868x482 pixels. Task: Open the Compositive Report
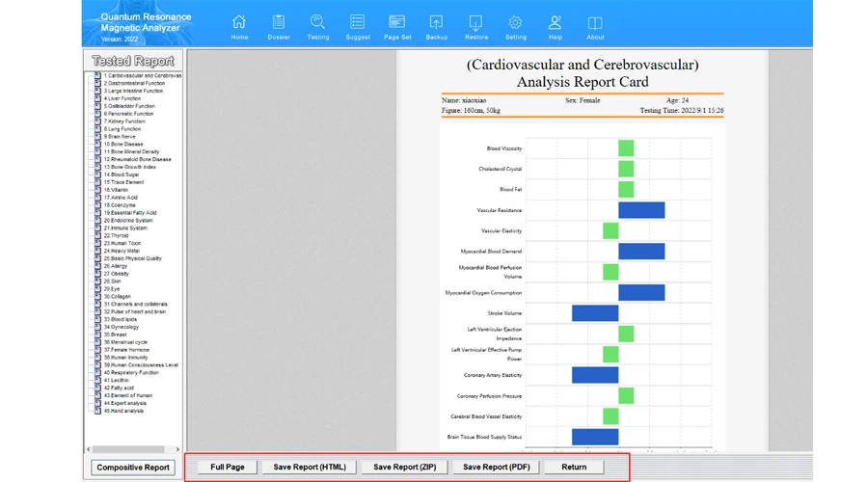pyautogui.click(x=133, y=468)
